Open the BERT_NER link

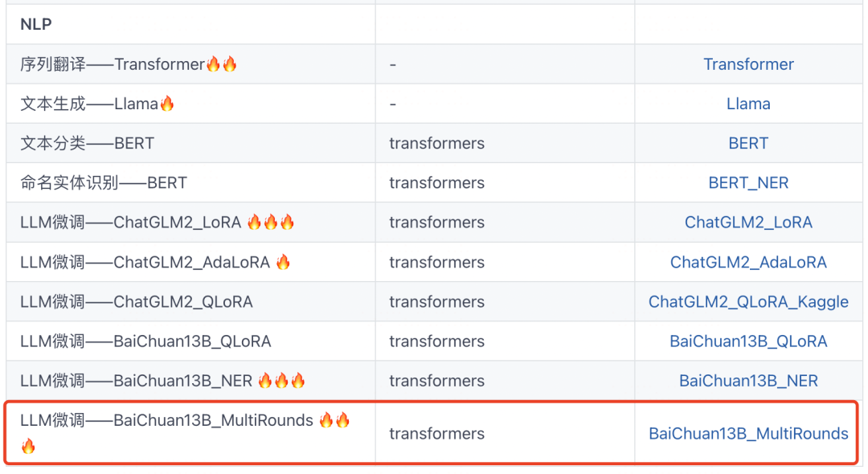[748, 182]
